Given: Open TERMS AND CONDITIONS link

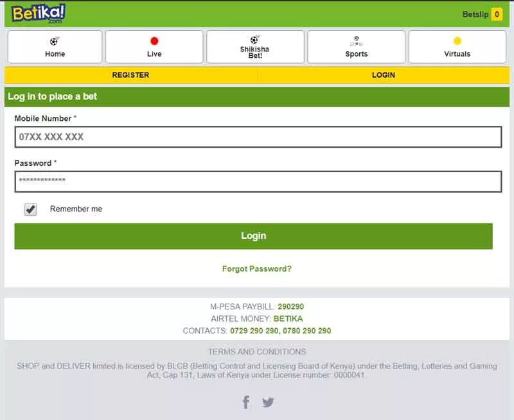Looking at the screenshot, I should 256,351.
